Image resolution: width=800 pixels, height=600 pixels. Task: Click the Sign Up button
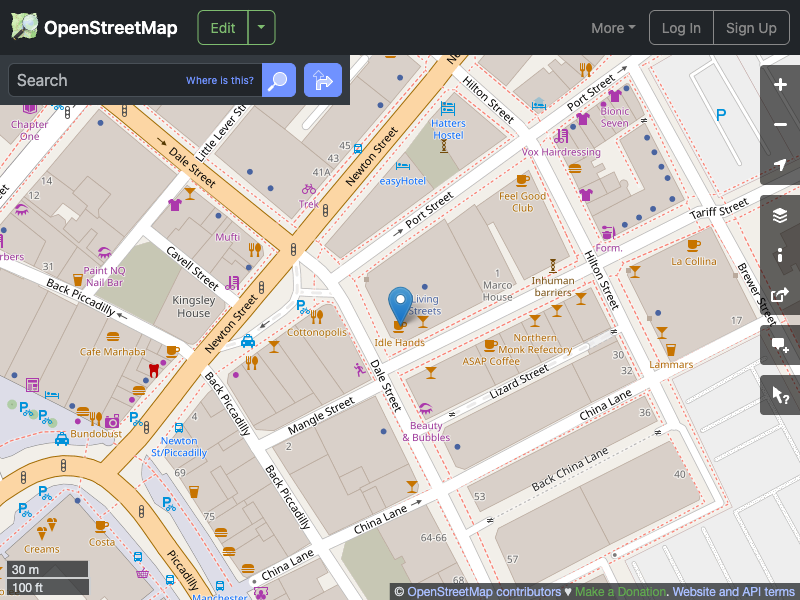pos(751,27)
